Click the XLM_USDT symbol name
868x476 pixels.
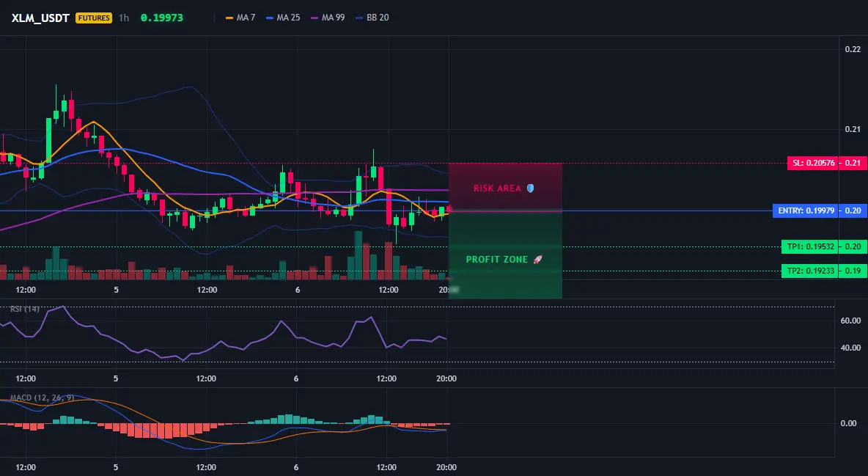coord(40,18)
